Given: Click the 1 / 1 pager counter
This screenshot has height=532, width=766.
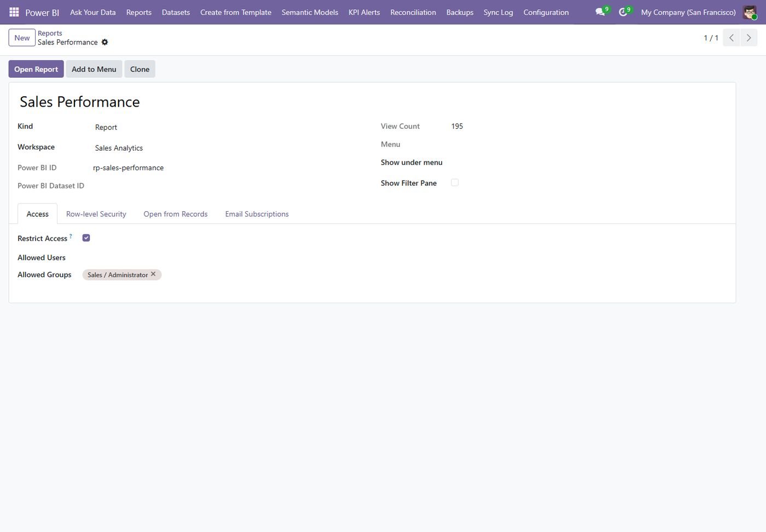Looking at the screenshot, I should (x=711, y=38).
